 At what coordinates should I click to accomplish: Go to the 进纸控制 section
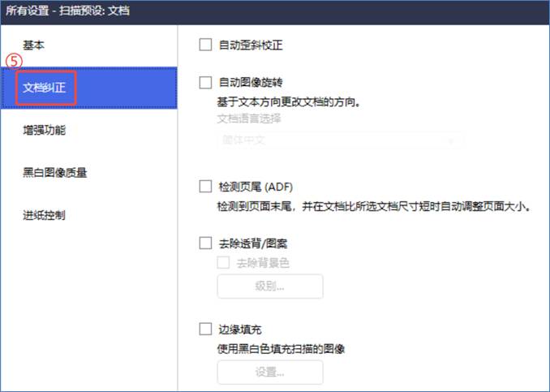click(x=45, y=215)
